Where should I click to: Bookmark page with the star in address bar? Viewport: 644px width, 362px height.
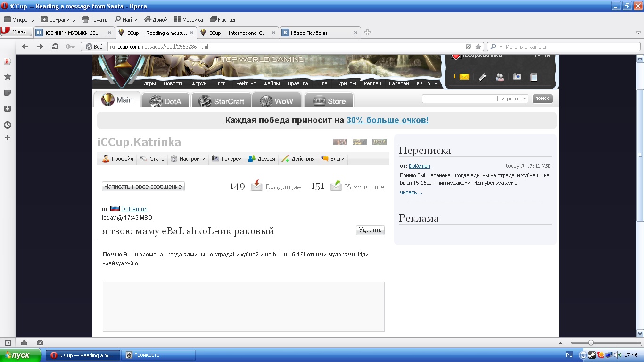coord(479,47)
